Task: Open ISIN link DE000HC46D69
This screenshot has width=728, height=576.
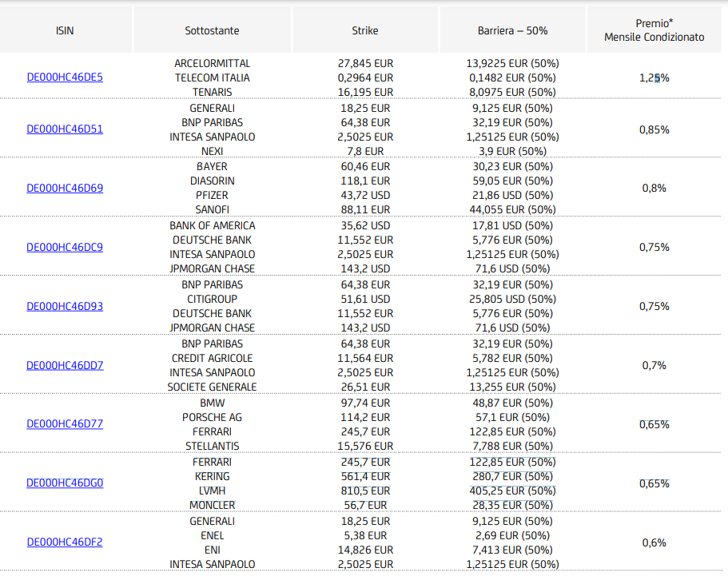Action: (x=65, y=188)
